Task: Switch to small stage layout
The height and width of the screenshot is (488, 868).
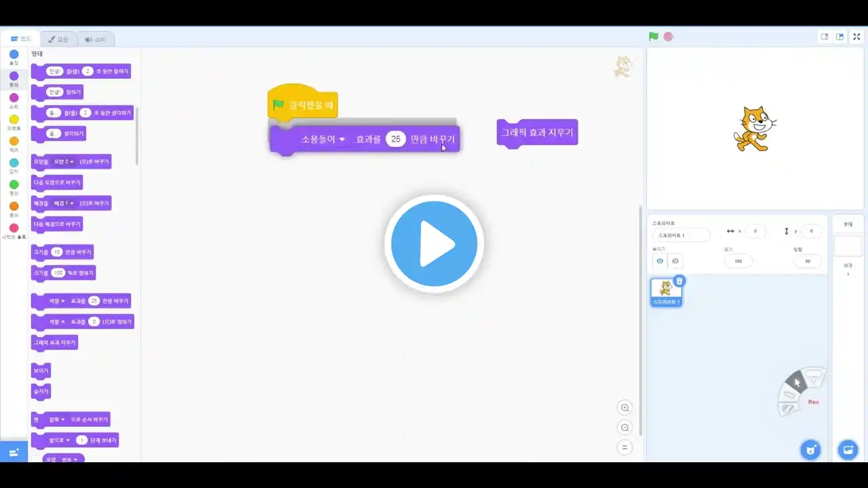Action: (825, 37)
